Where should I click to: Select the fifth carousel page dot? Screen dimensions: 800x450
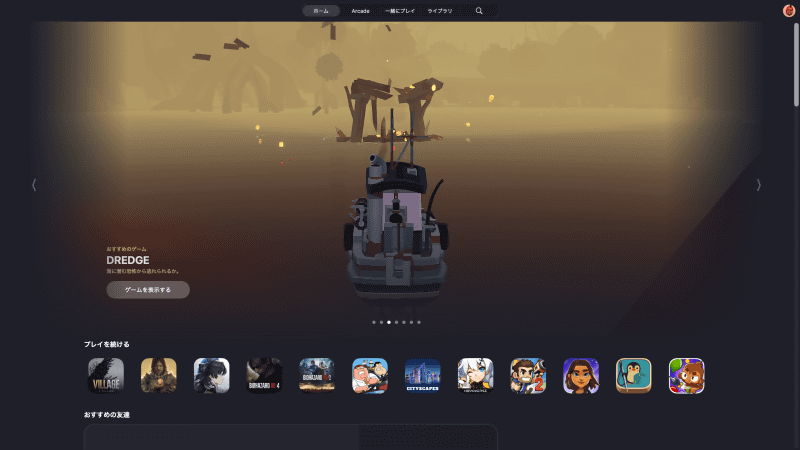point(404,322)
